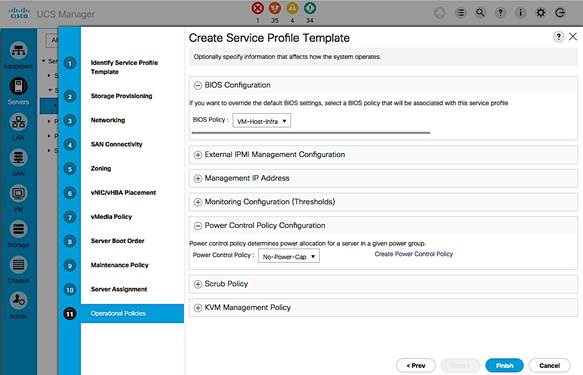Go to the Networking wizard step
Image resolution: width=583 pixels, height=375 pixels.
108,120
